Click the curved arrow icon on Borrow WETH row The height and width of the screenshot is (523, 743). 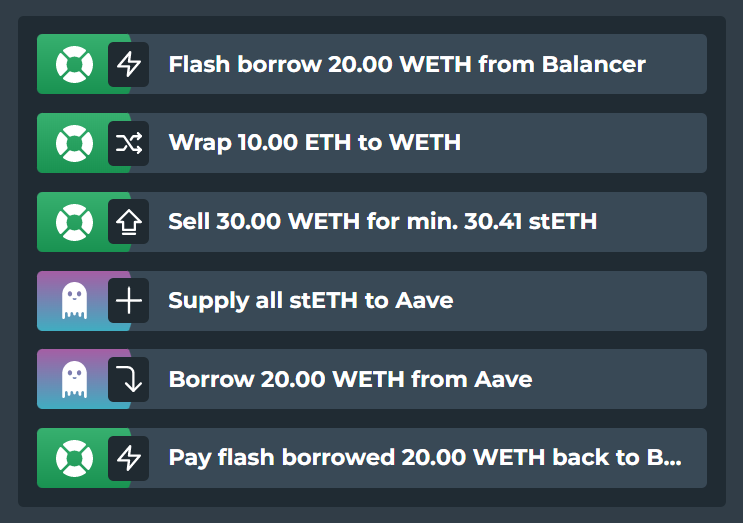(x=128, y=379)
